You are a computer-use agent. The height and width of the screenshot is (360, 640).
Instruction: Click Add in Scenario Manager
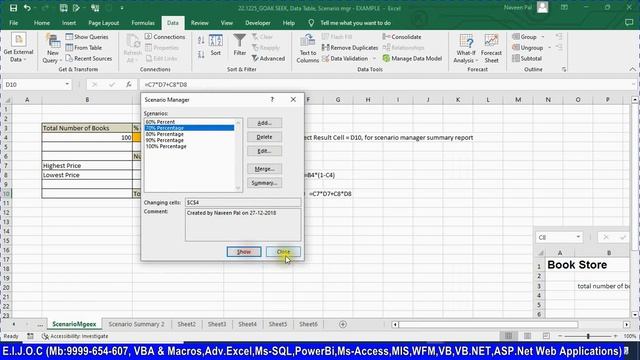(x=264, y=123)
